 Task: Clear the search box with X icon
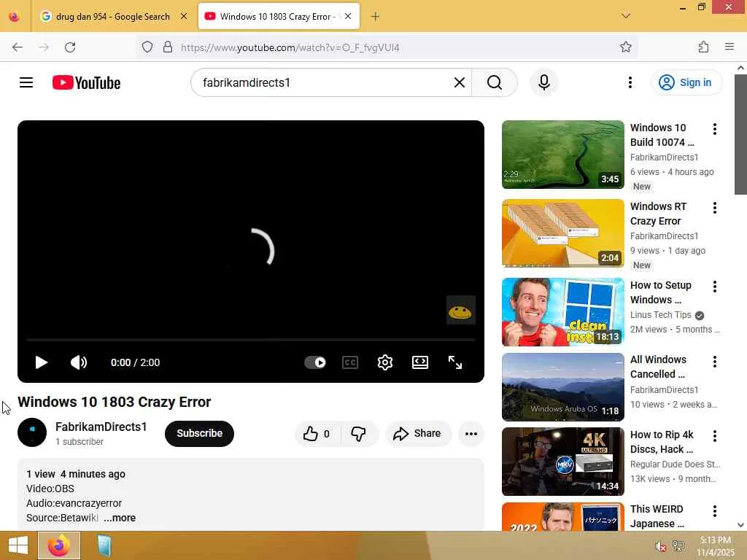click(x=460, y=82)
